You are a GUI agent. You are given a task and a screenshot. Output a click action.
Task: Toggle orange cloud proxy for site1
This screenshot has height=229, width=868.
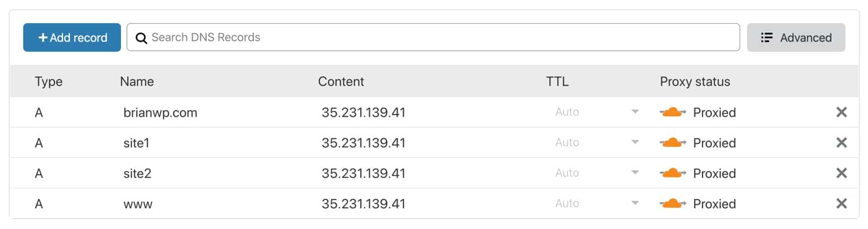673,143
